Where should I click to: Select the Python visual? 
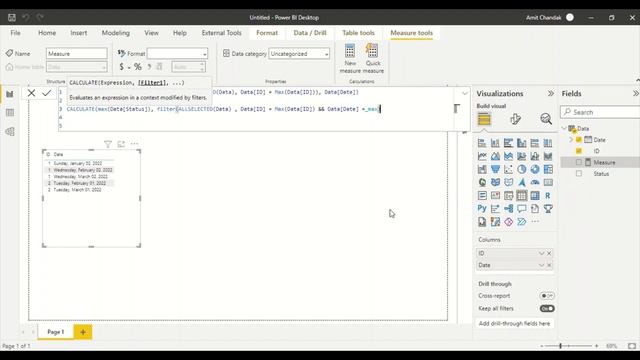(x=482, y=209)
